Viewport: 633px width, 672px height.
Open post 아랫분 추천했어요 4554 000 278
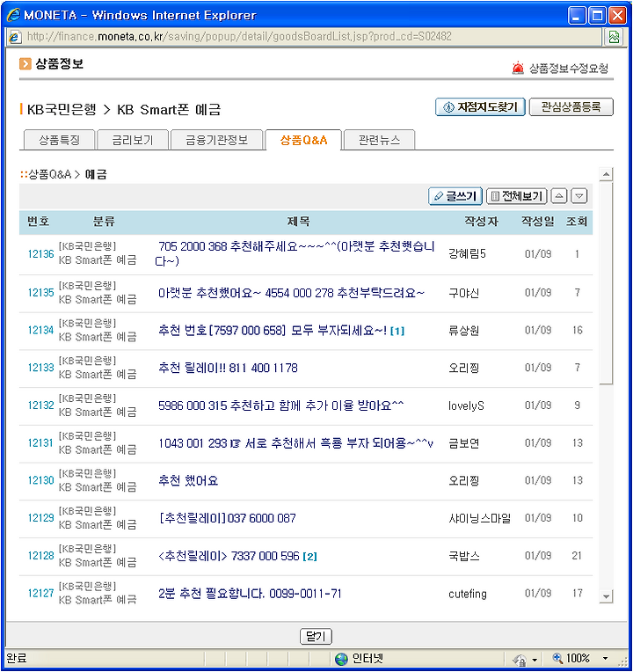click(x=291, y=293)
